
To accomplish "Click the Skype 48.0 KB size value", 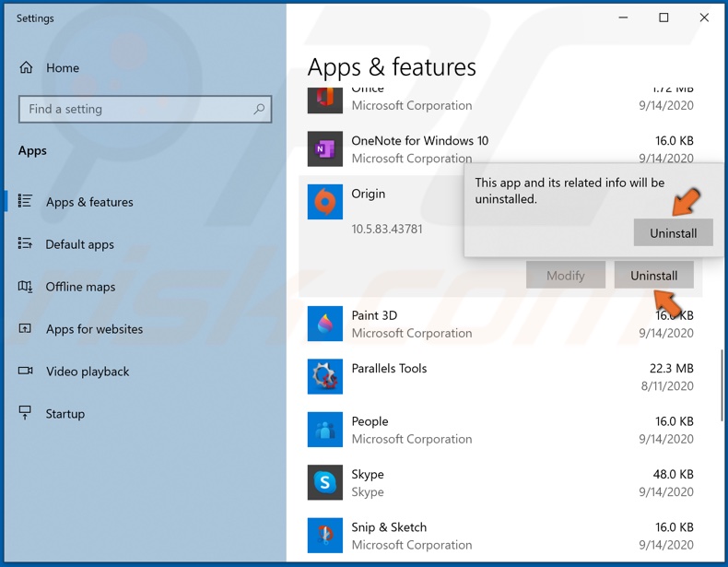I will click(674, 474).
